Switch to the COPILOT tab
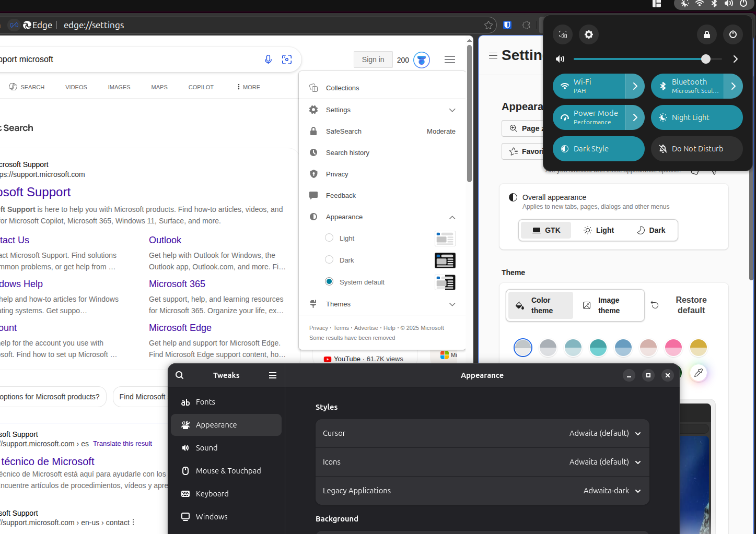This screenshot has height=534, width=756. pos(201,87)
